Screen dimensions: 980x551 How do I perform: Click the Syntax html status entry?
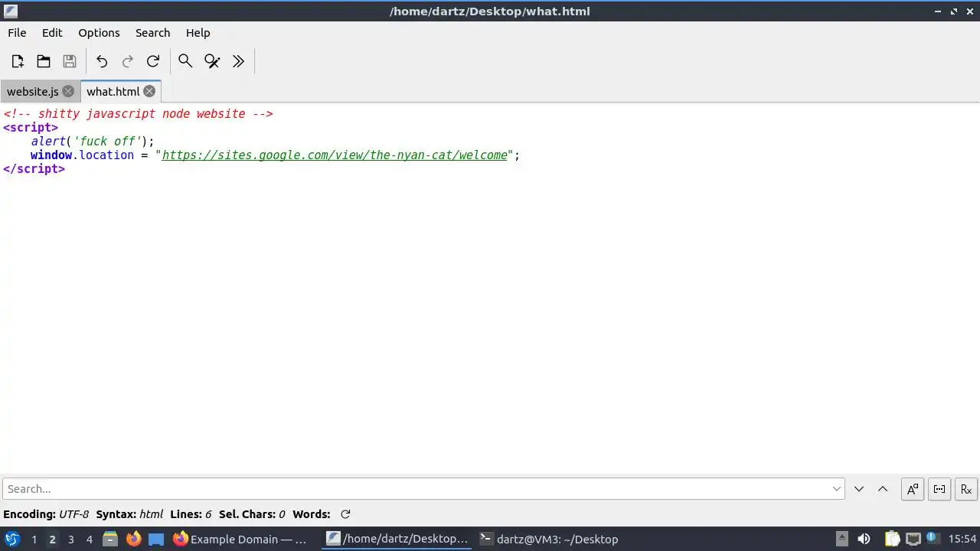tap(129, 514)
